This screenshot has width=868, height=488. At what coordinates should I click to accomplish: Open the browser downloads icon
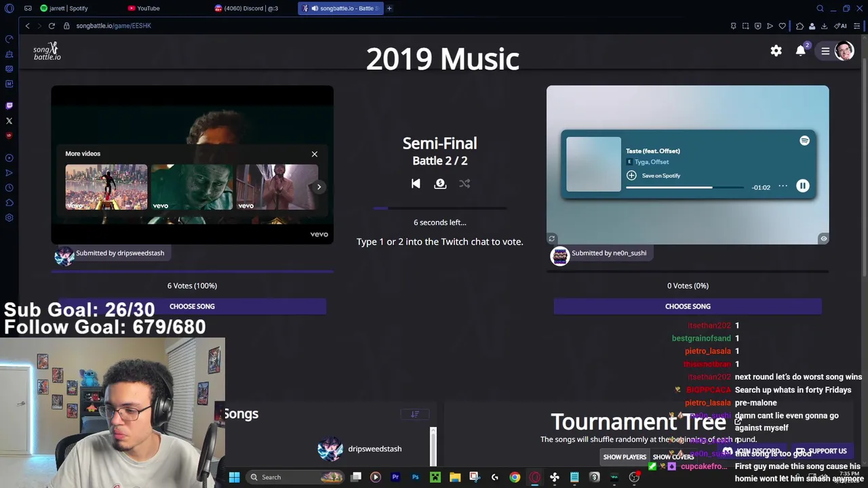point(824,26)
